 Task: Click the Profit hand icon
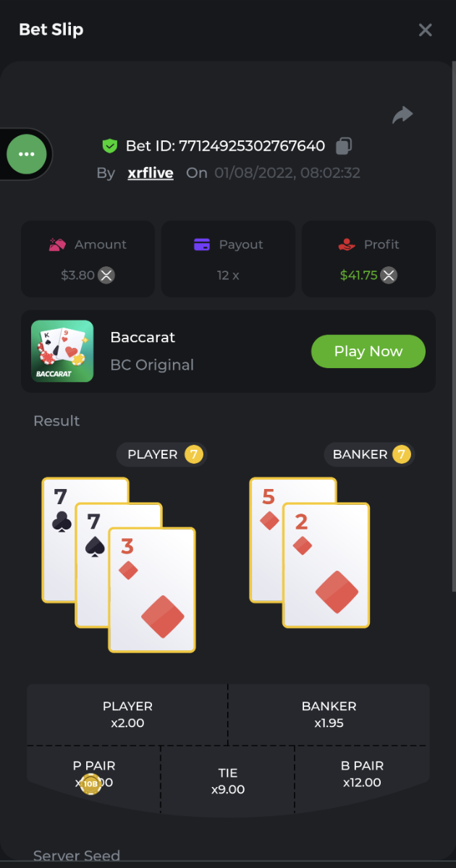pos(347,244)
